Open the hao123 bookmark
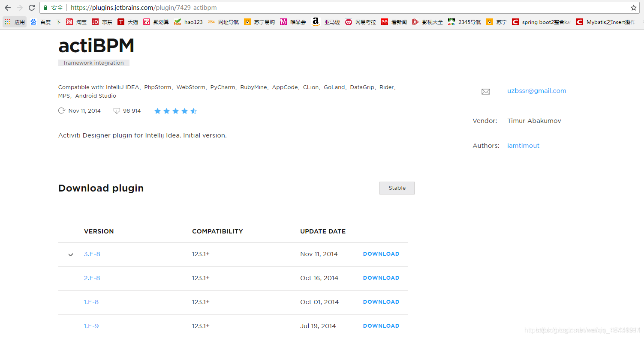This screenshot has width=644, height=338. click(188, 22)
